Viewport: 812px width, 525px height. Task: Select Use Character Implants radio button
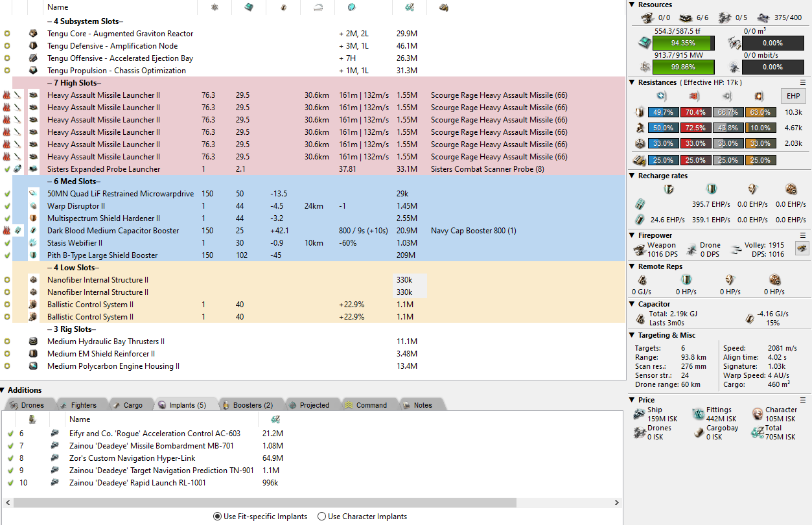click(322, 517)
